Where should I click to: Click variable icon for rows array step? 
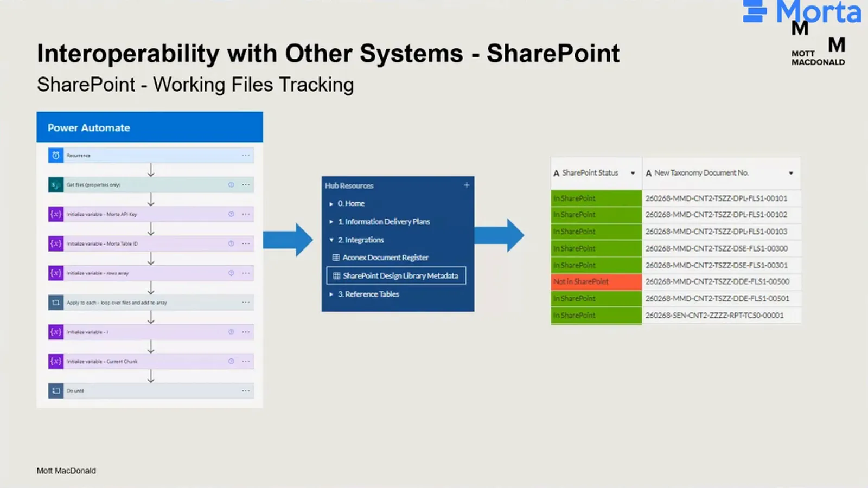click(x=56, y=273)
